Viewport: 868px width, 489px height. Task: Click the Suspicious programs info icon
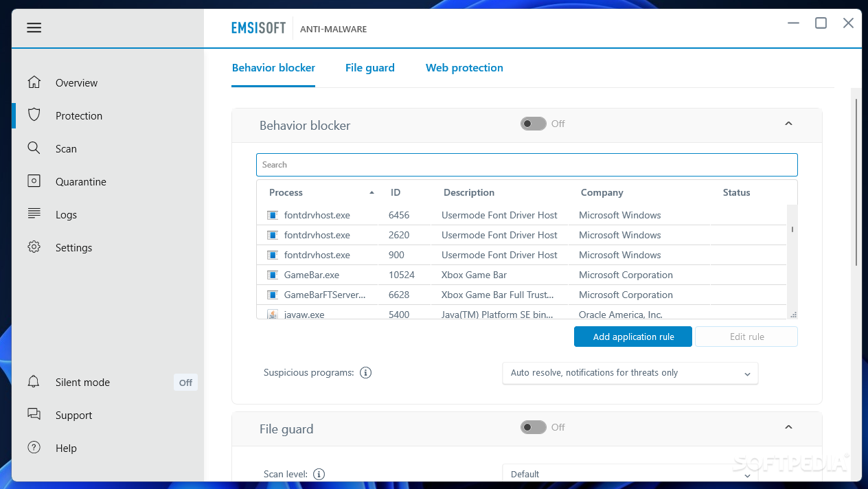point(366,373)
